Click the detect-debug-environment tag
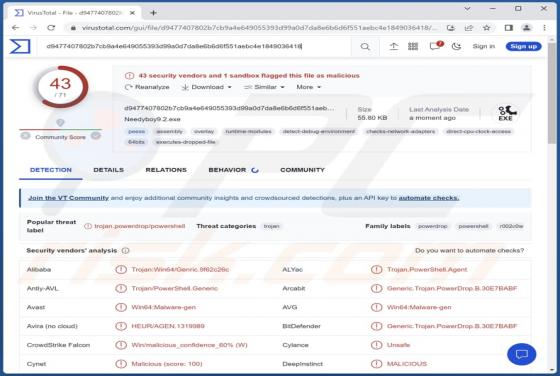Screen dimensions: 560x376 (x=319, y=131)
